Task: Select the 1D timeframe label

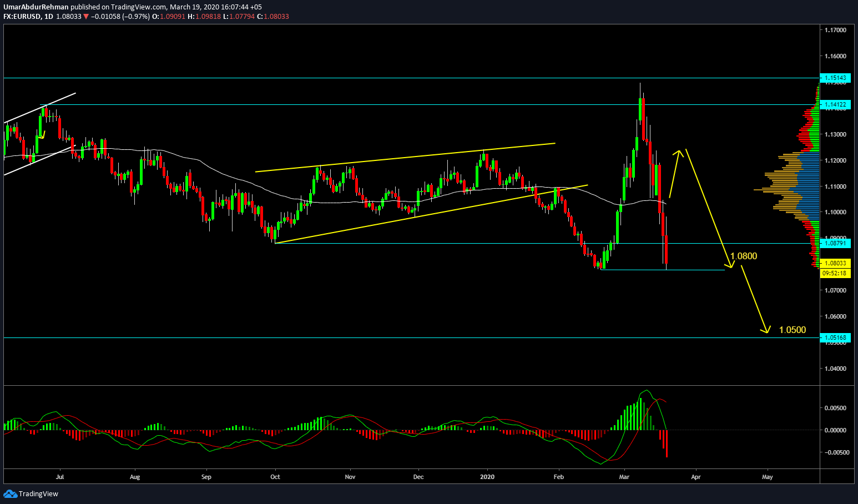Action: pos(48,17)
